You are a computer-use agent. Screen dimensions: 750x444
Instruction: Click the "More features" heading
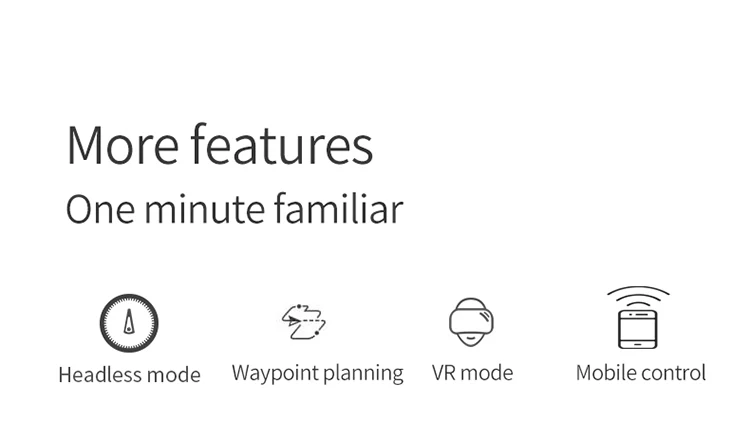click(220, 144)
